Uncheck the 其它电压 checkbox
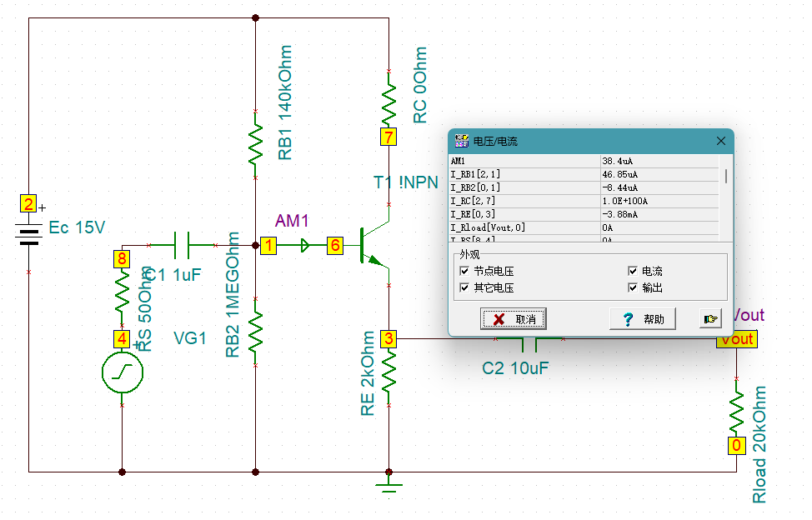This screenshot has width=812, height=520. point(464,288)
